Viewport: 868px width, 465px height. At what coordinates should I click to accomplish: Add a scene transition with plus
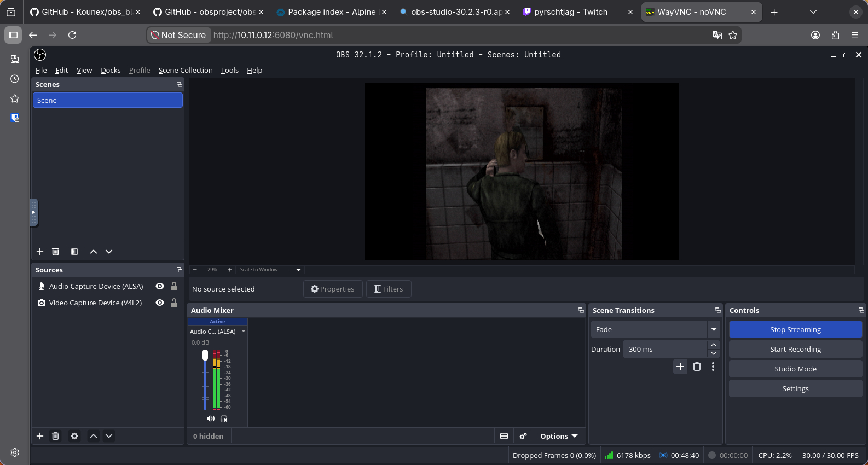click(680, 367)
